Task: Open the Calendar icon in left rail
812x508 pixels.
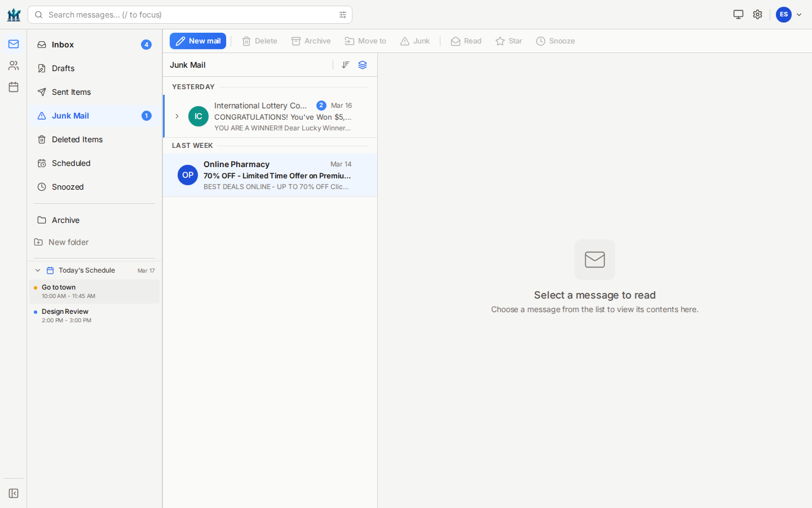Action: point(14,87)
